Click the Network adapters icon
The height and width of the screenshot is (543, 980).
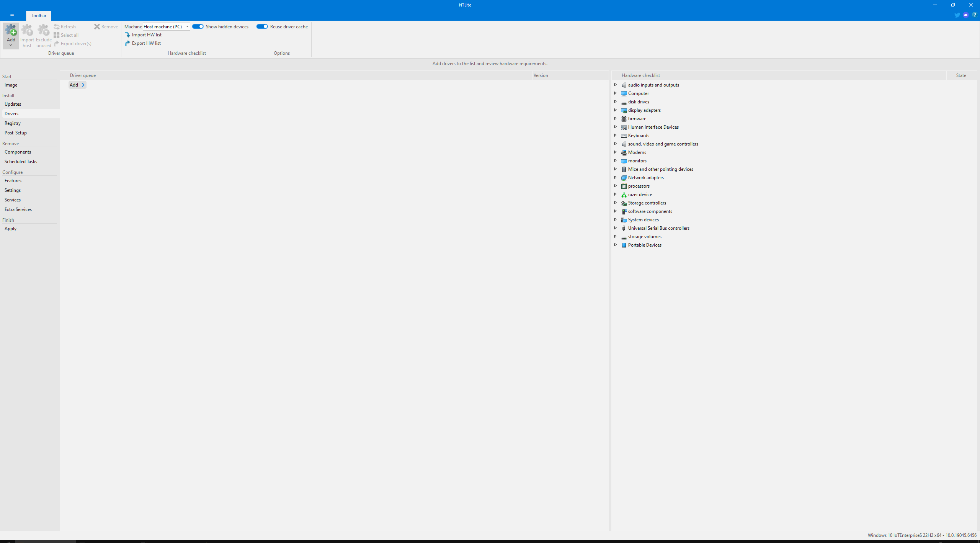[x=624, y=178]
